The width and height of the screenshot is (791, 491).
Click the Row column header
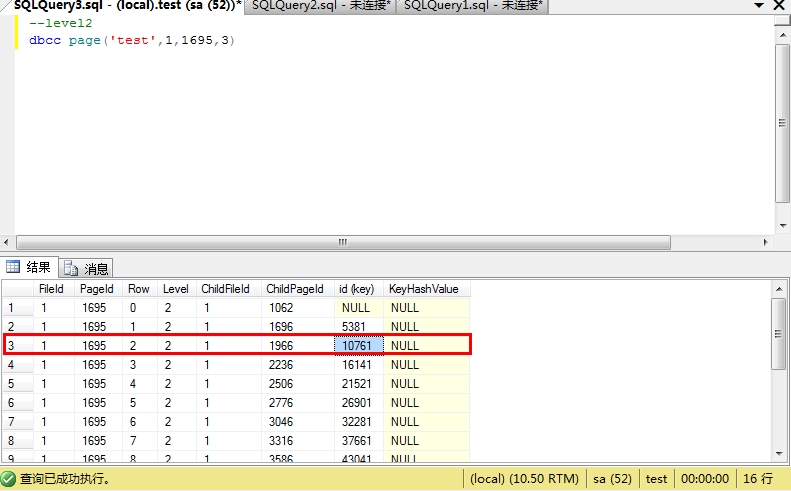click(139, 289)
